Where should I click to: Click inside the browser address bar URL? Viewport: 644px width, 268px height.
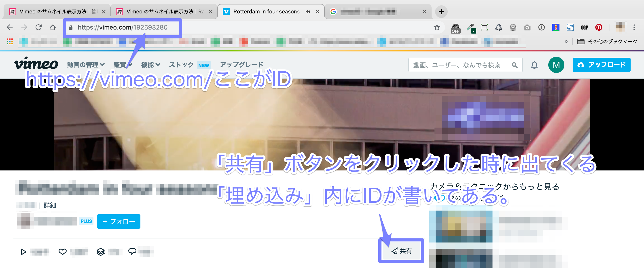click(x=123, y=28)
